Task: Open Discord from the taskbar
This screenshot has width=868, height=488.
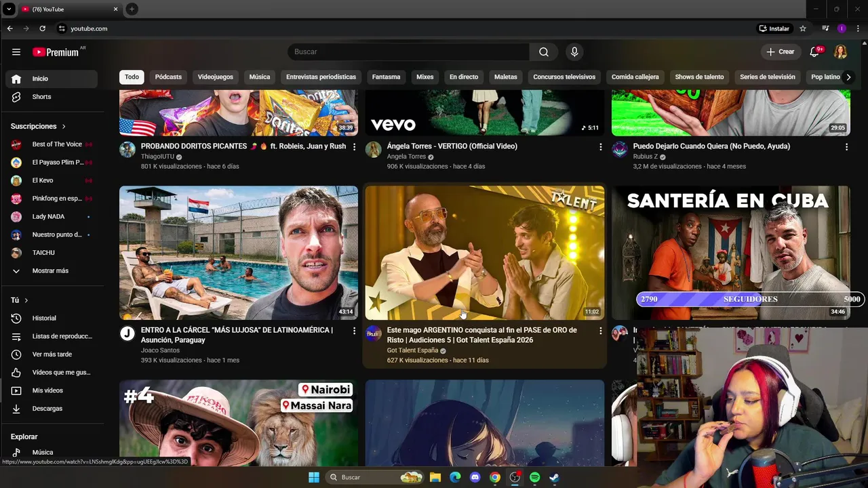Action: pos(475,477)
